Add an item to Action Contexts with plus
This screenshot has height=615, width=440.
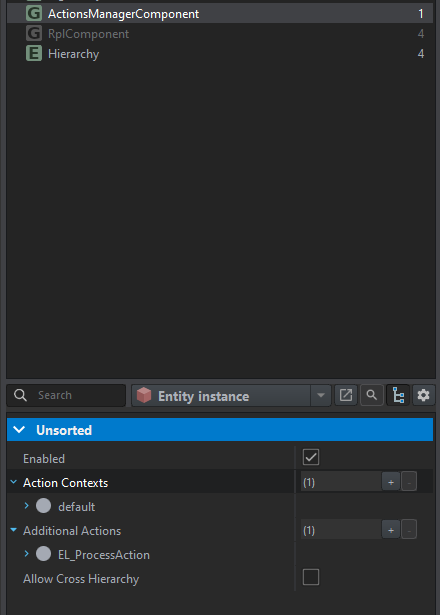click(x=391, y=482)
